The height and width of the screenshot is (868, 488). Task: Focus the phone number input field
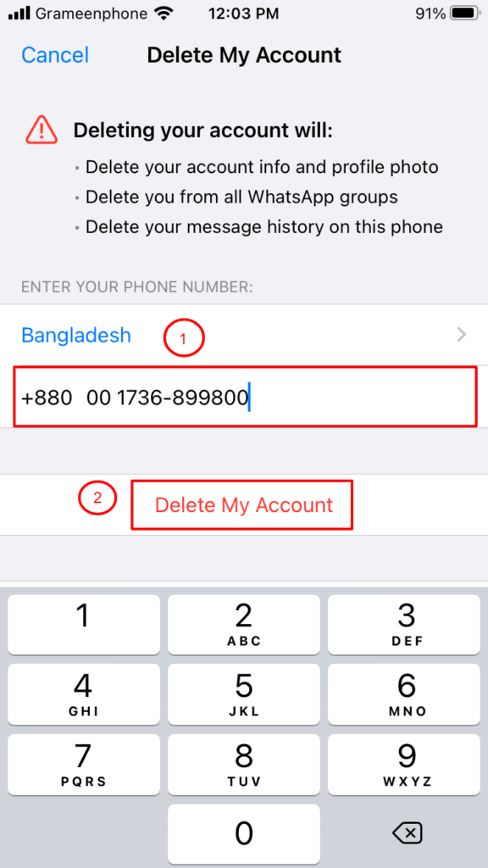click(244, 397)
